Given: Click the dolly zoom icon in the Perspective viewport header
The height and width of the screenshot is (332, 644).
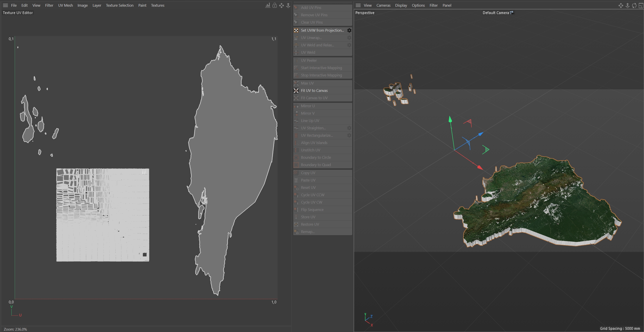Looking at the screenshot, I should (x=628, y=5).
